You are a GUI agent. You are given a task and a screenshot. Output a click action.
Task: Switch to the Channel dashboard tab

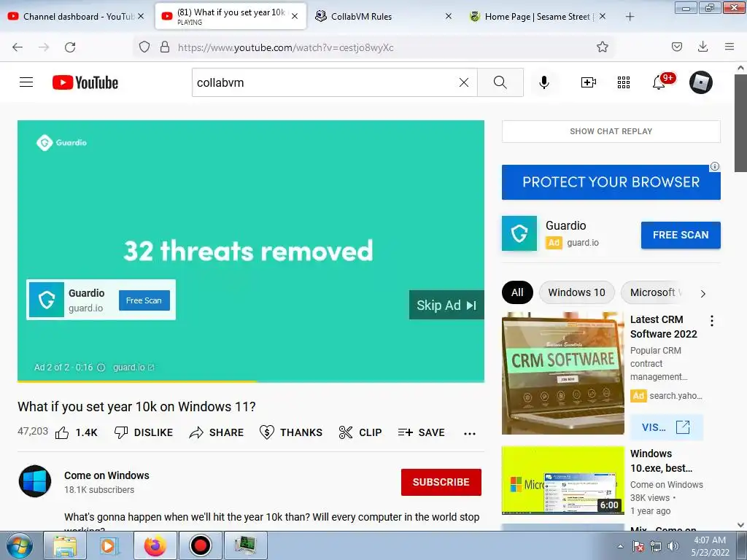(x=72, y=17)
